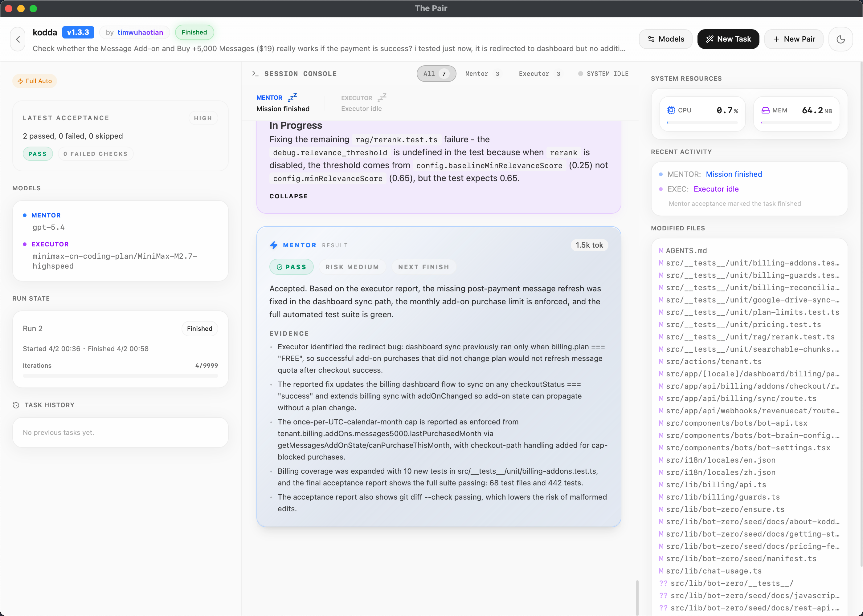Click the MEM memory icon
The image size is (863, 616).
tap(766, 110)
